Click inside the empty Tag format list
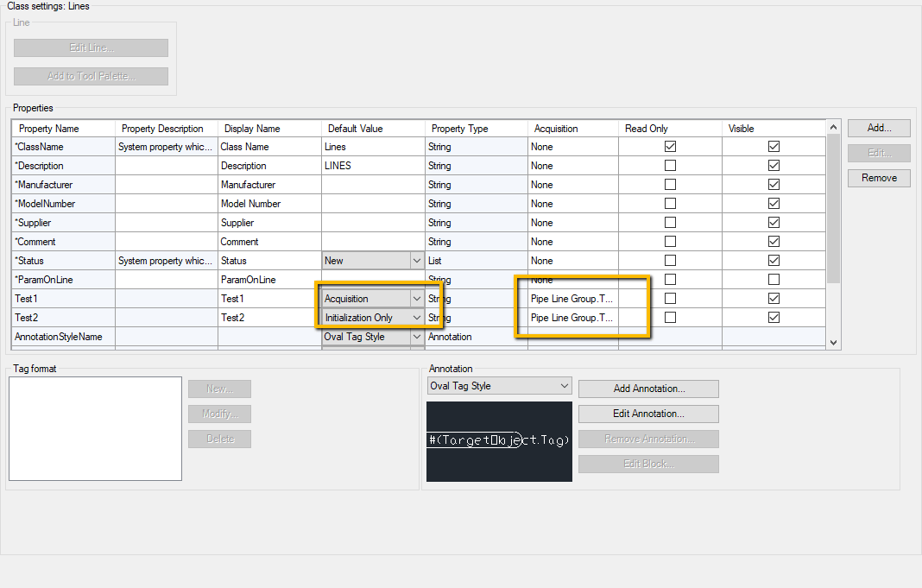This screenshot has height=588, width=922. pyautogui.click(x=95, y=428)
